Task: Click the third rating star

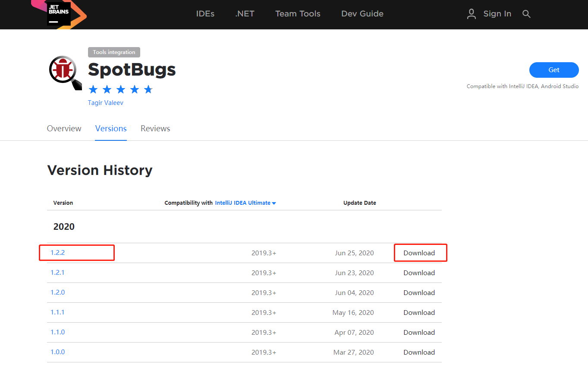Action: [120, 89]
